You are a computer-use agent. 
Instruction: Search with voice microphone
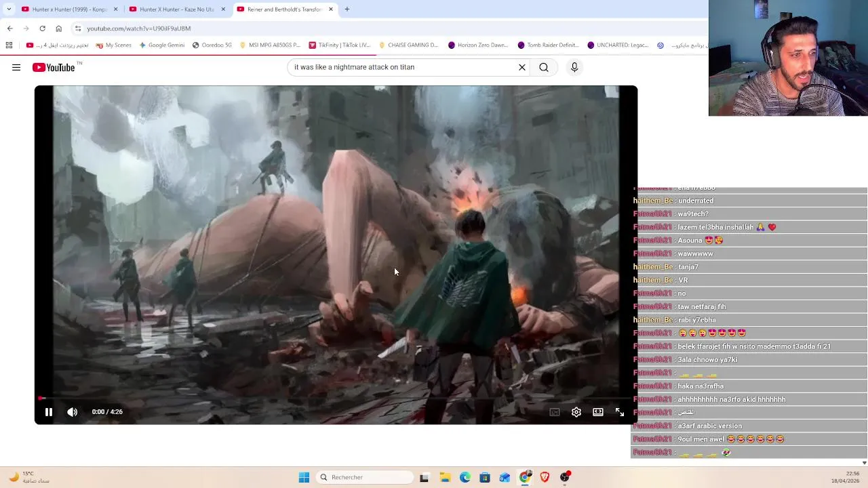click(x=574, y=67)
